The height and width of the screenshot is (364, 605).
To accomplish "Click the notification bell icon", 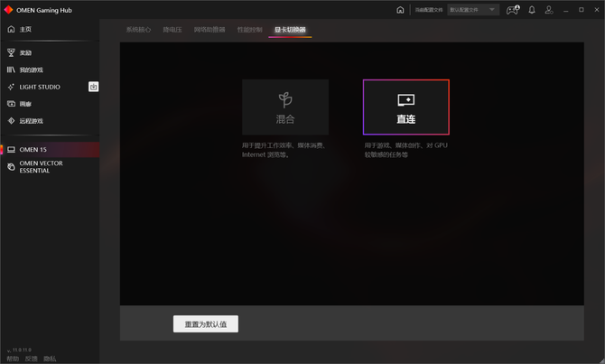I will 532,10.
